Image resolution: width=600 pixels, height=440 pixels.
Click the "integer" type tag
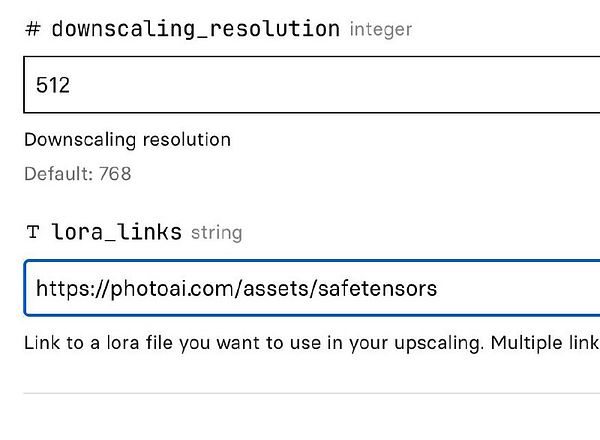tap(381, 29)
